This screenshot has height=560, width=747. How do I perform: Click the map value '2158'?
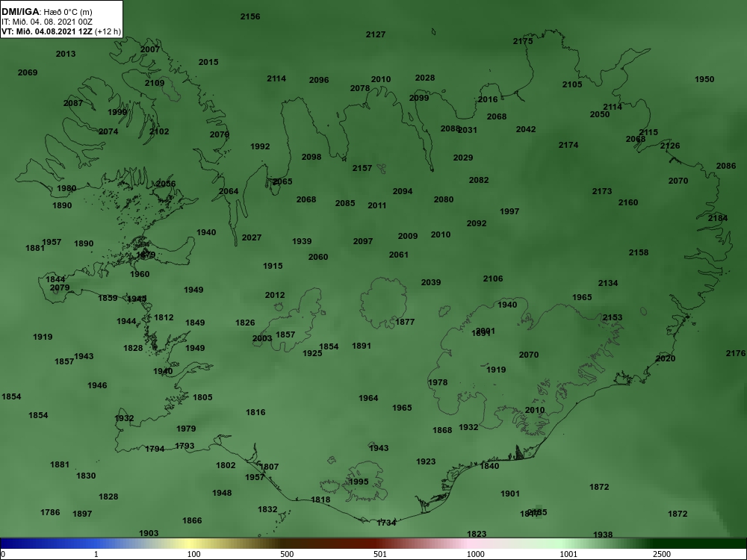[639, 252]
